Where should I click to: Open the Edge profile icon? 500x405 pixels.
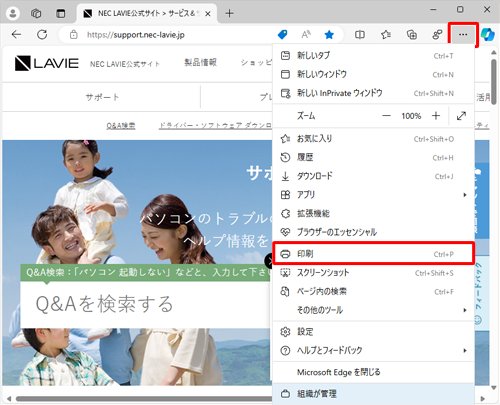point(13,13)
